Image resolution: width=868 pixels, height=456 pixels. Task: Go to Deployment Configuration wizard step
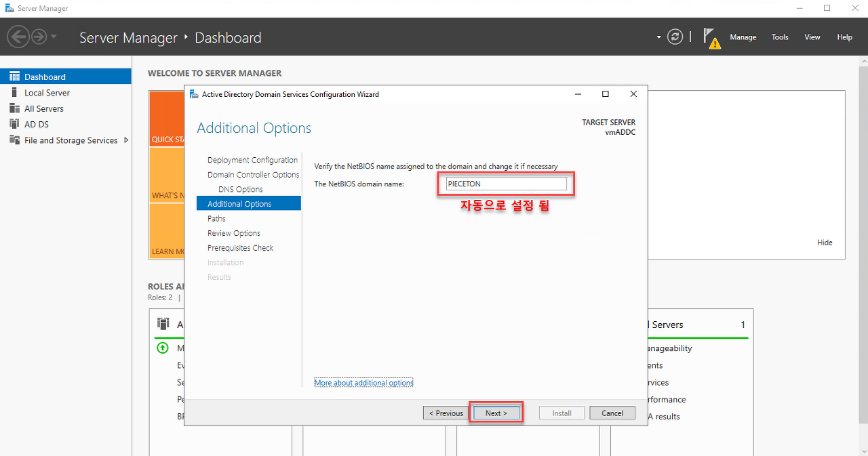(x=252, y=160)
